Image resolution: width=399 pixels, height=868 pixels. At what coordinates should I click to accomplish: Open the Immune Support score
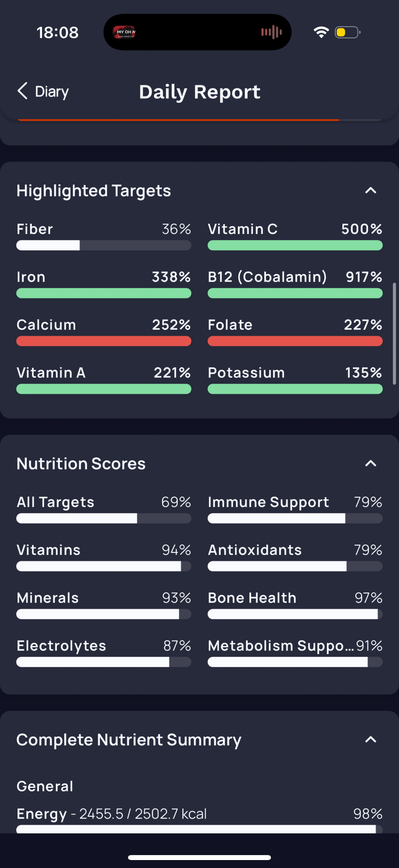[x=295, y=509]
